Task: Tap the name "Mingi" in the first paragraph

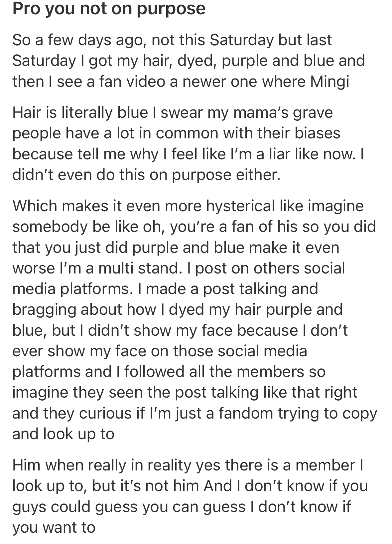Action: click(329, 82)
